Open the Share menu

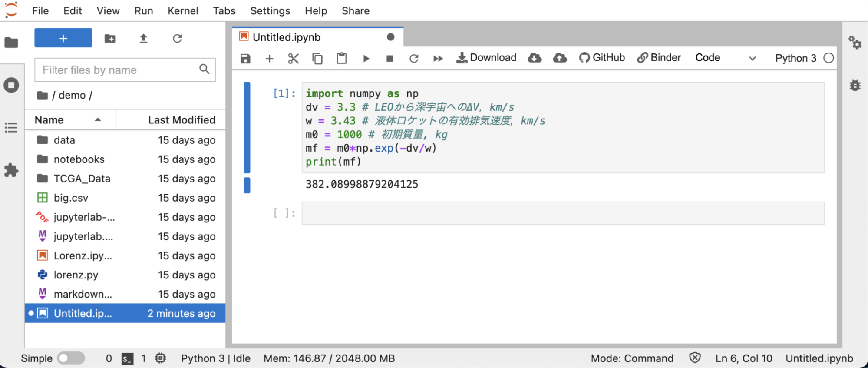point(356,11)
